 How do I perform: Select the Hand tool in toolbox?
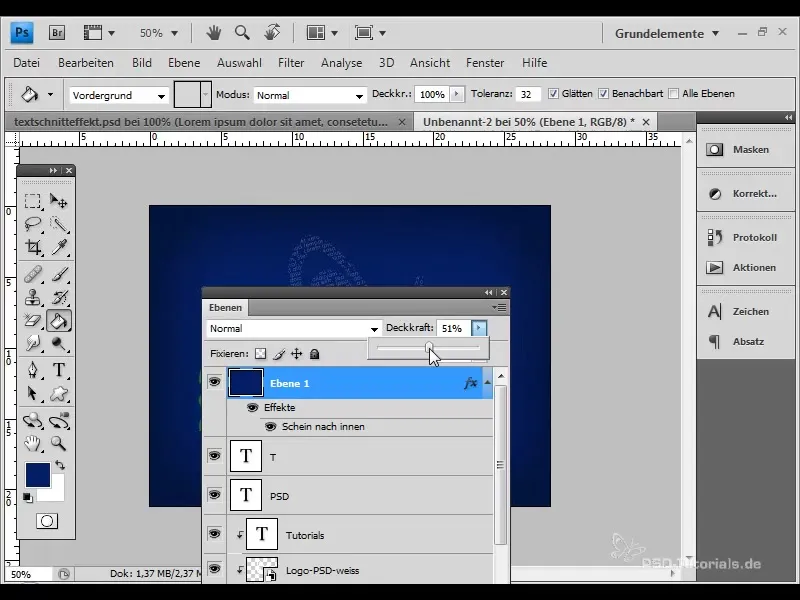pos(33,444)
